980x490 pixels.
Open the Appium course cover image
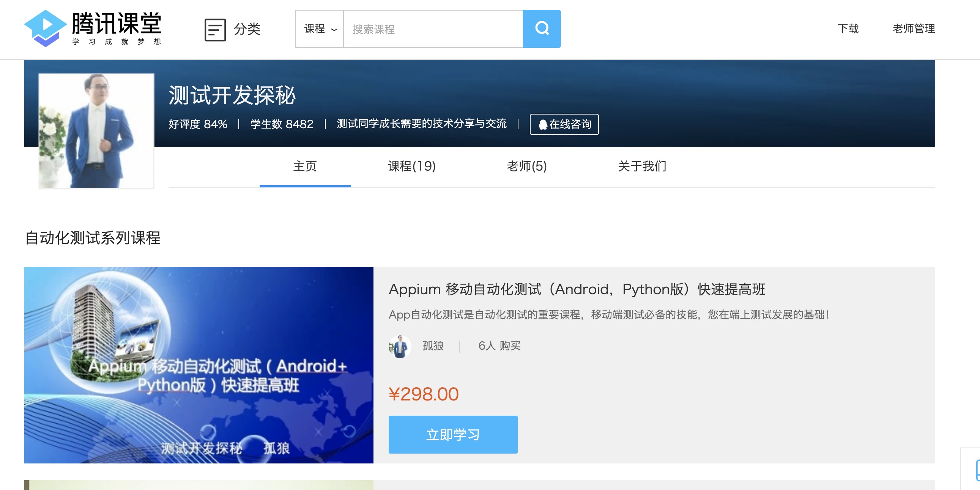click(x=199, y=365)
